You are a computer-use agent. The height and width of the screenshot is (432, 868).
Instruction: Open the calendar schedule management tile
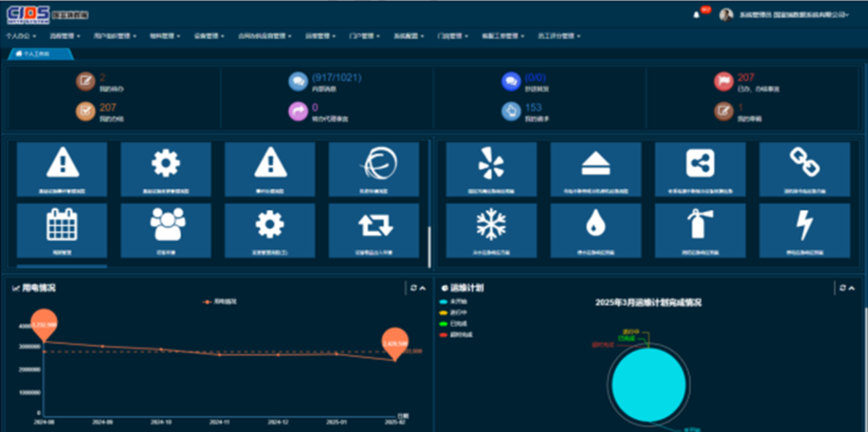(62, 230)
